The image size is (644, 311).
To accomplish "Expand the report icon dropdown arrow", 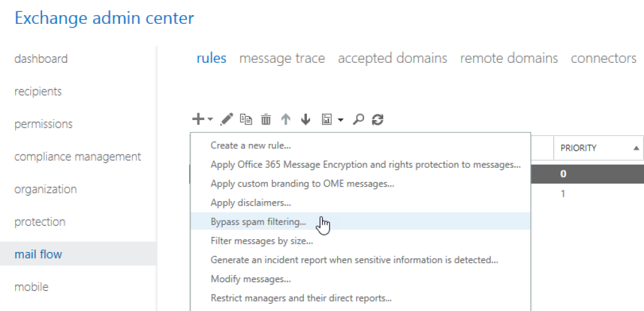I will click(x=340, y=119).
